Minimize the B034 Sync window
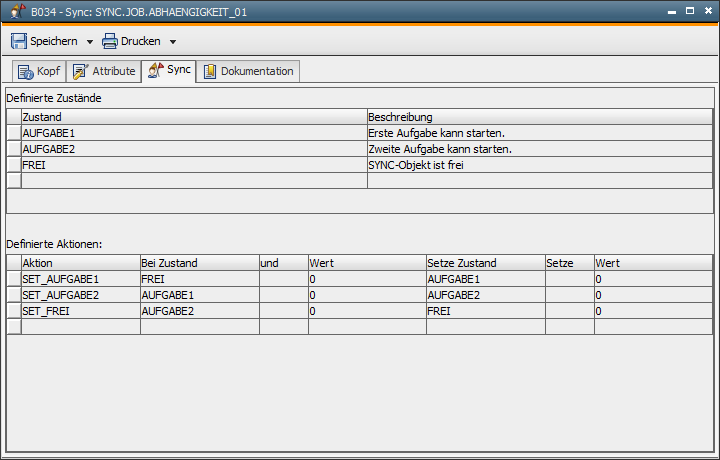 coord(672,11)
